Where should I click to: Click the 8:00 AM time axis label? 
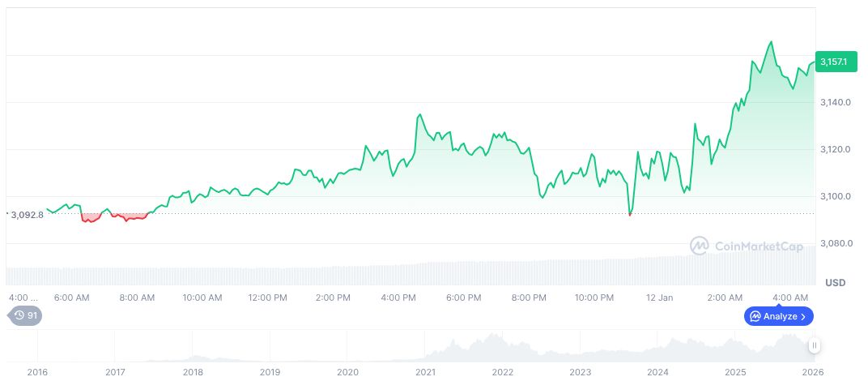pos(137,298)
